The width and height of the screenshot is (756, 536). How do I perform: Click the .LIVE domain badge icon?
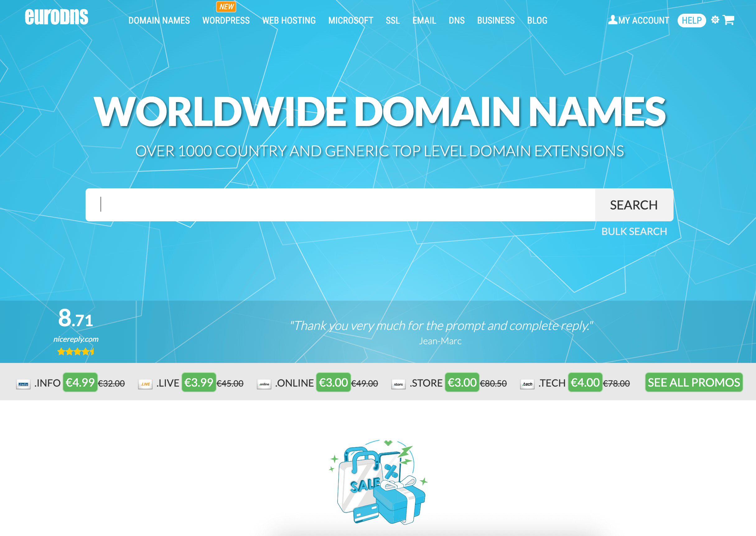(x=145, y=384)
